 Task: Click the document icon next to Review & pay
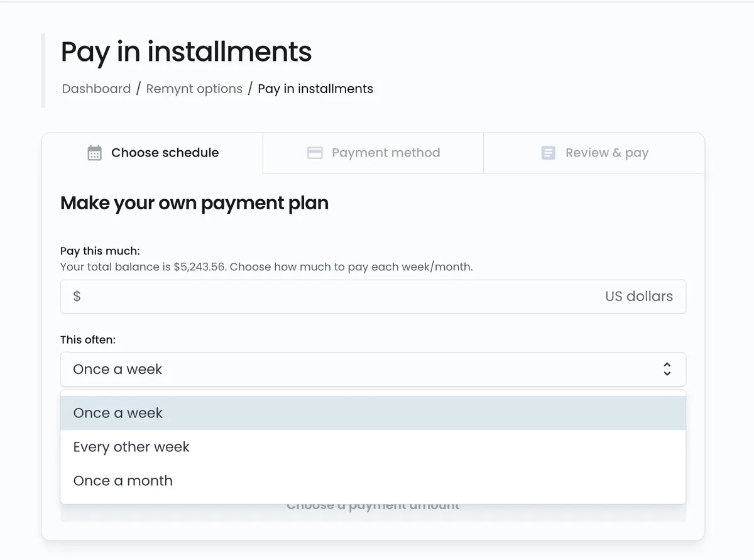click(548, 152)
